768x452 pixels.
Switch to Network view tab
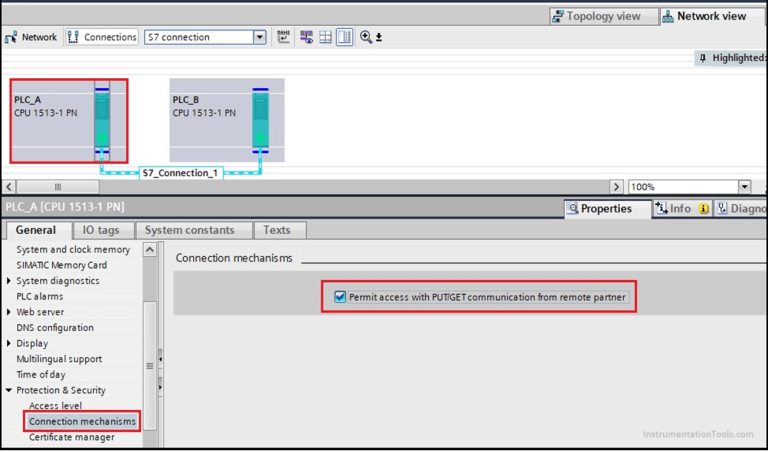(x=711, y=16)
